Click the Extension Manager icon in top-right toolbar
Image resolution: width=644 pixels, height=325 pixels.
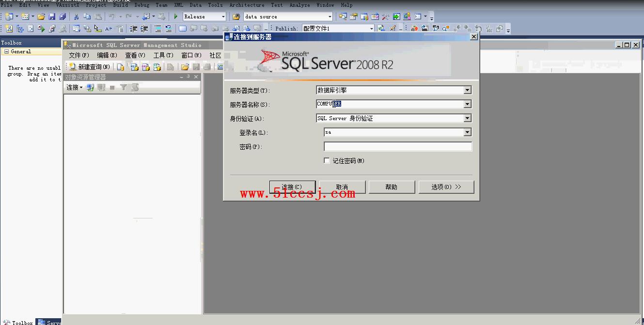(407, 16)
